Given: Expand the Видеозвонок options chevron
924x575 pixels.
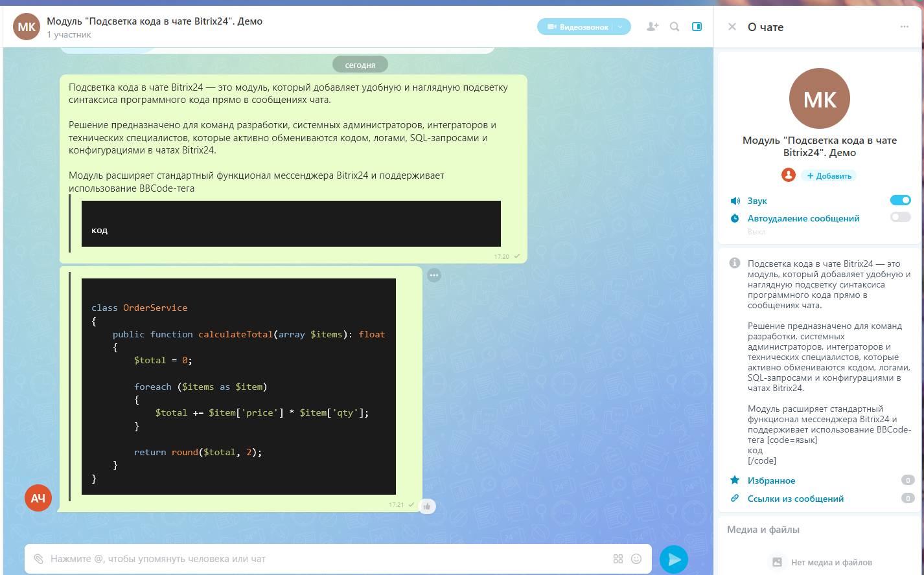Looking at the screenshot, I should coord(621,27).
